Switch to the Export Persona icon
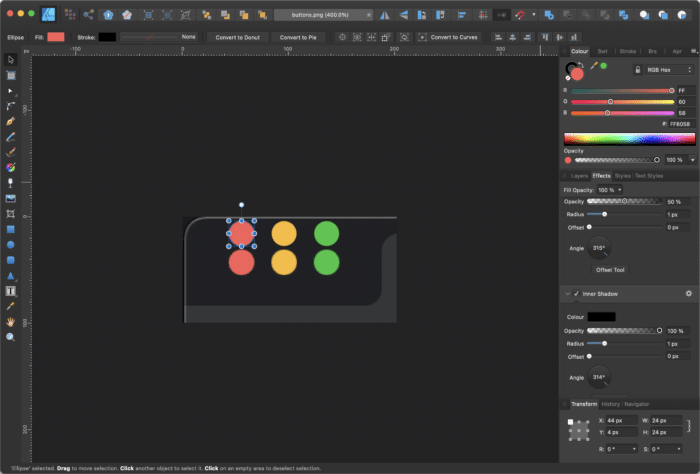Viewport: 700px width, 474px height. pos(88,15)
